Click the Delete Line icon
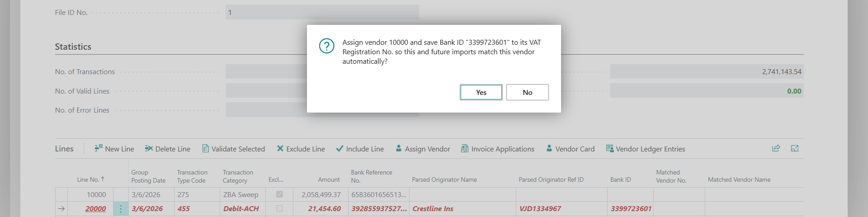868x217 pixels. point(149,148)
